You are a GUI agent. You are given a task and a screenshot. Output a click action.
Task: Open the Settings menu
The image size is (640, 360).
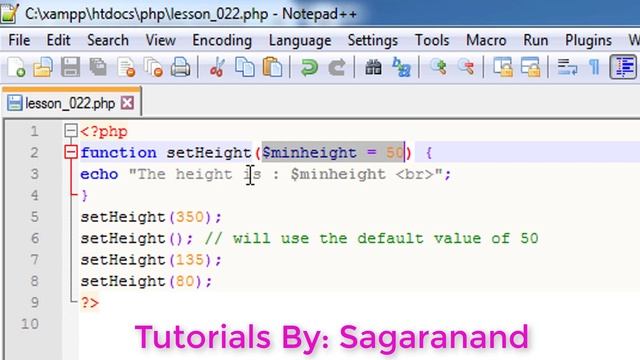point(373,40)
